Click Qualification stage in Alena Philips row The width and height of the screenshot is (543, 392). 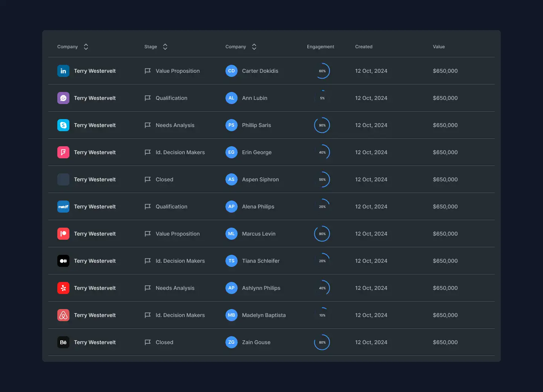click(172, 207)
